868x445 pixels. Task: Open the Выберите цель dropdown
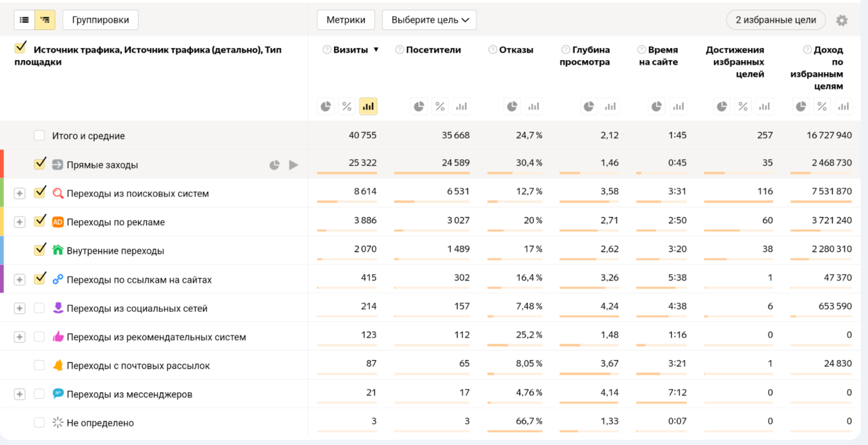tap(429, 20)
